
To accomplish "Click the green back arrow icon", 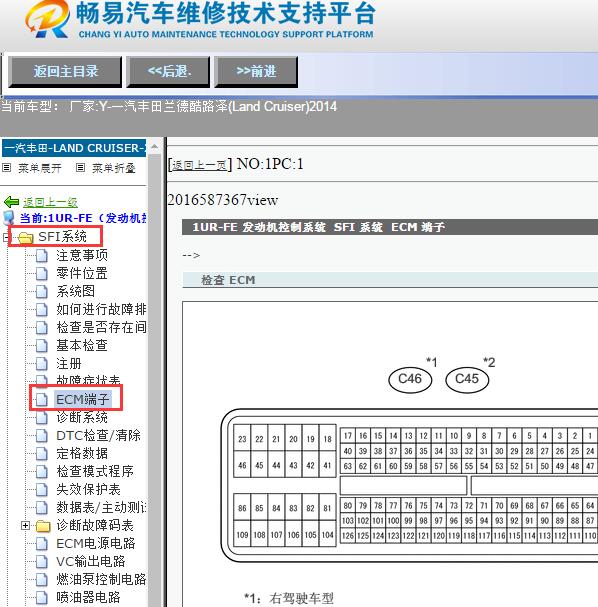I will [x=11, y=202].
